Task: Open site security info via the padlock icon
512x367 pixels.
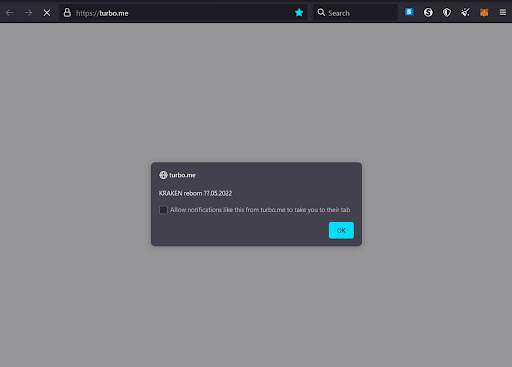Action: [x=67, y=13]
